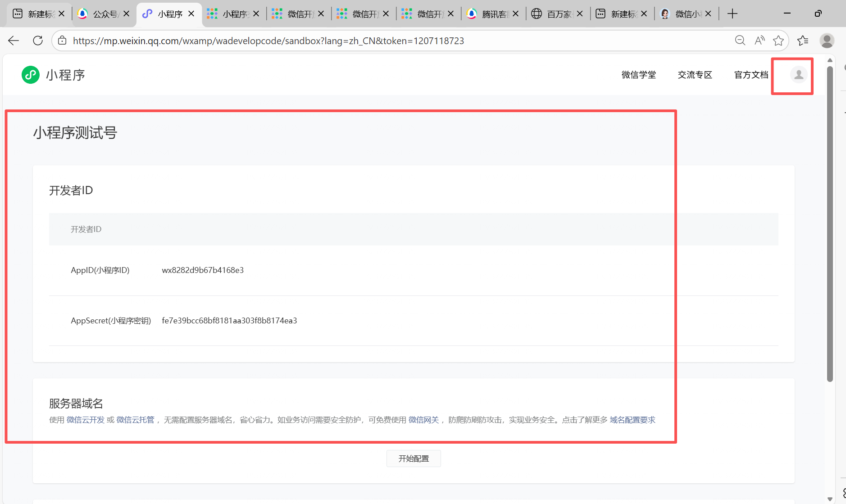Refresh the current page

pos(38,41)
